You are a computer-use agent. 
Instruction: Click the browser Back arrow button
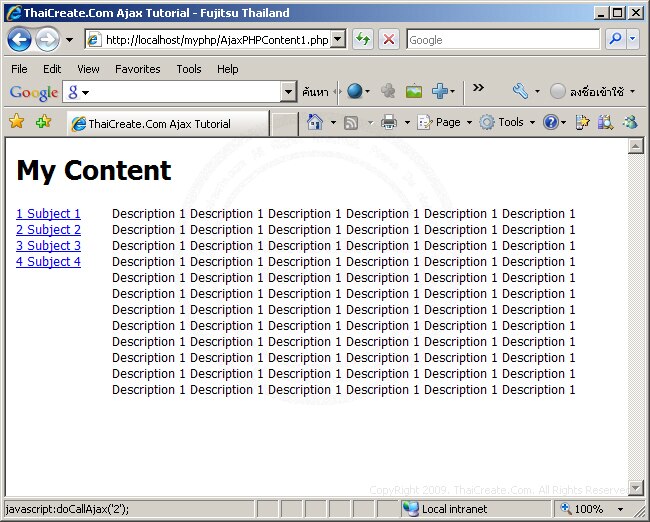[19, 40]
